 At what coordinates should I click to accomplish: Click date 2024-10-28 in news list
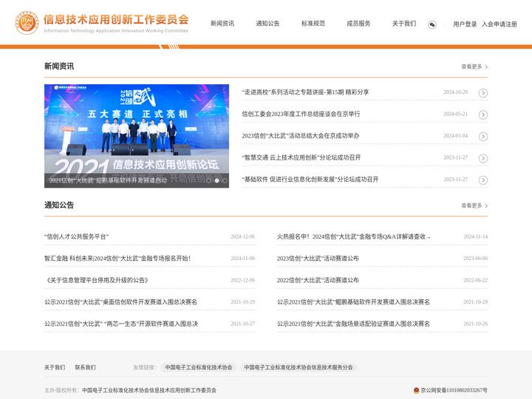455,92
